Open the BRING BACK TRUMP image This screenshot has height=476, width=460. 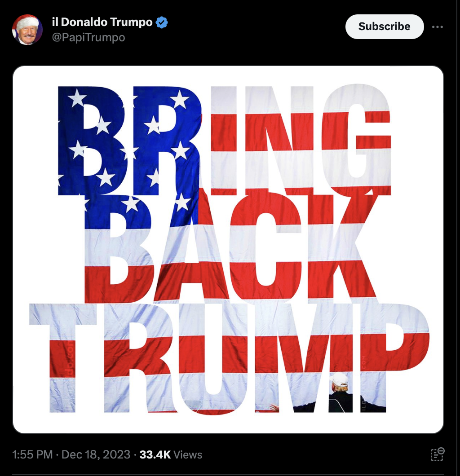pyautogui.click(x=228, y=250)
